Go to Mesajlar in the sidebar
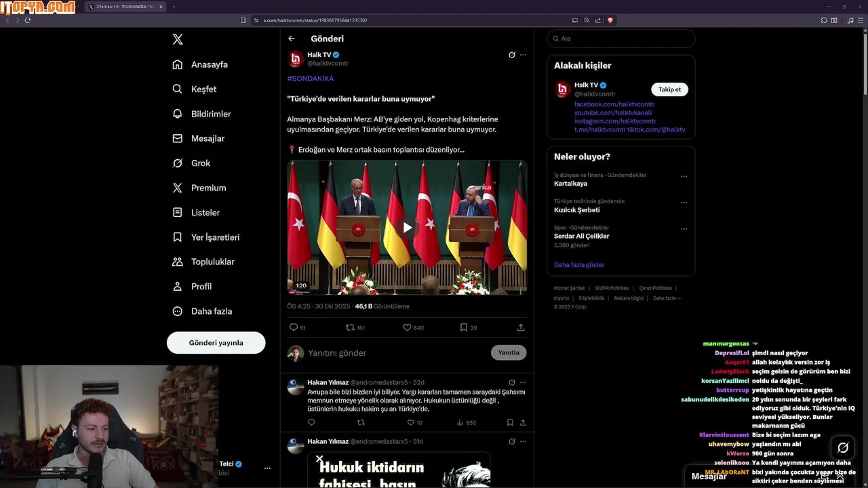Screen dimensions: 868x488 (x=198, y=138)
